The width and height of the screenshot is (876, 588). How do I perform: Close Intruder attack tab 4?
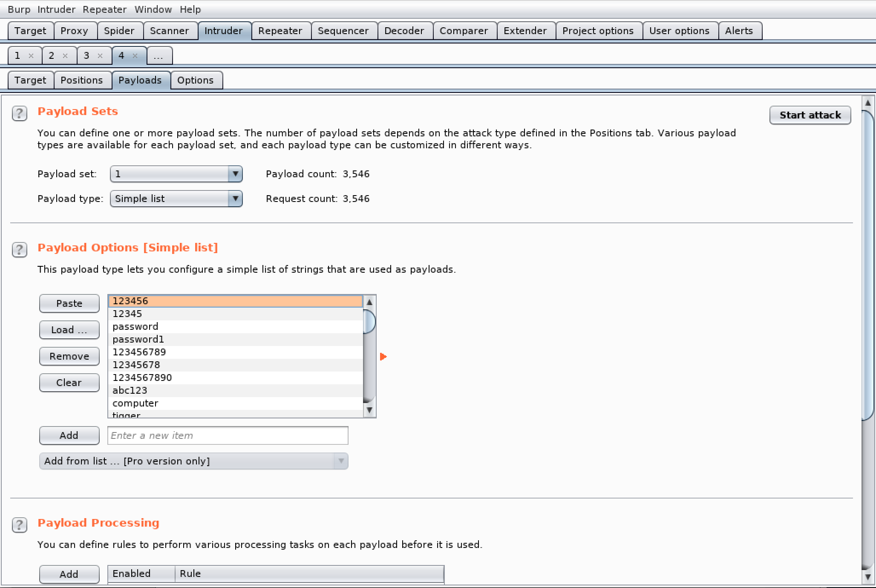135,56
